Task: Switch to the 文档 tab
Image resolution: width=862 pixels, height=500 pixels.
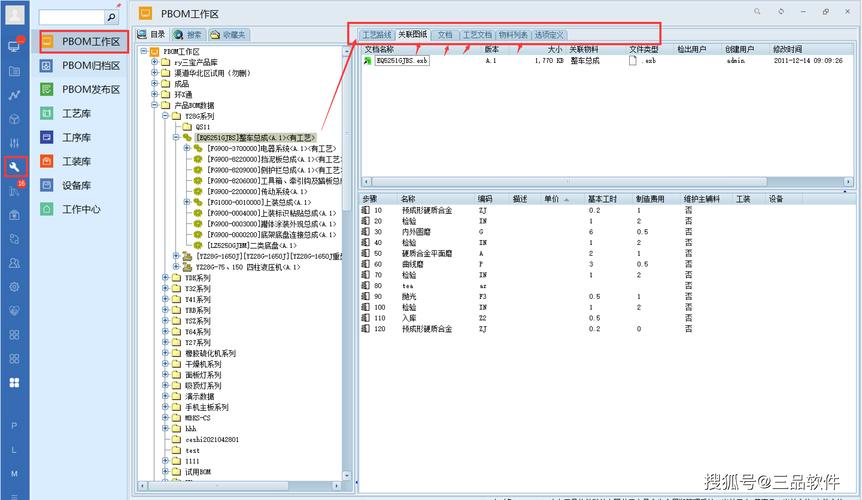Action: coord(445,35)
